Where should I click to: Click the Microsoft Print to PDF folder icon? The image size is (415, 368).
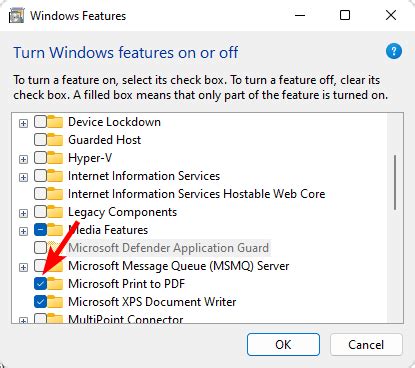(x=55, y=284)
